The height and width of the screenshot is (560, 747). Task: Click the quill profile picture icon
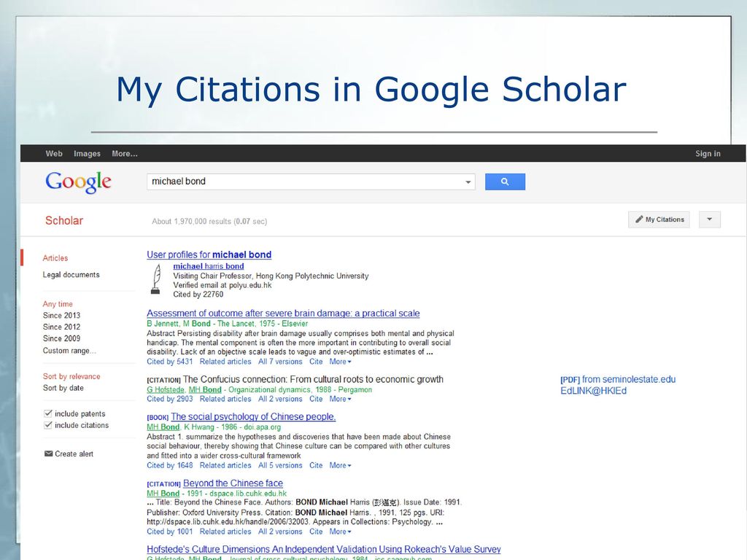pyautogui.click(x=156, y=279)
